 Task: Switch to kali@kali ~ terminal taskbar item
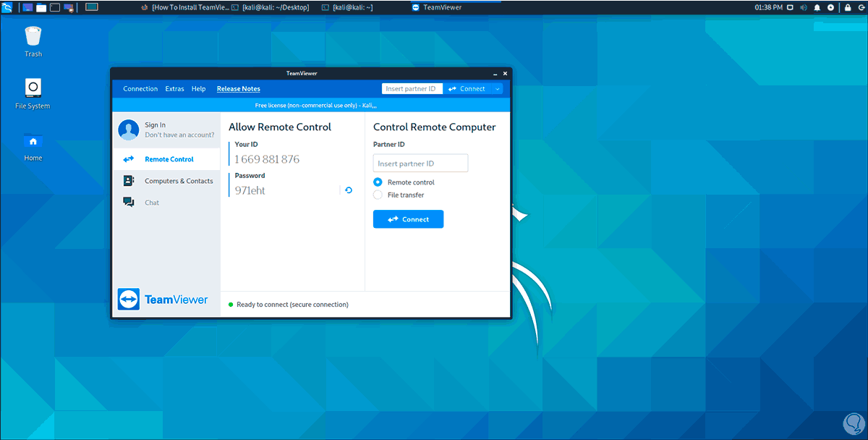pos(348,7)
